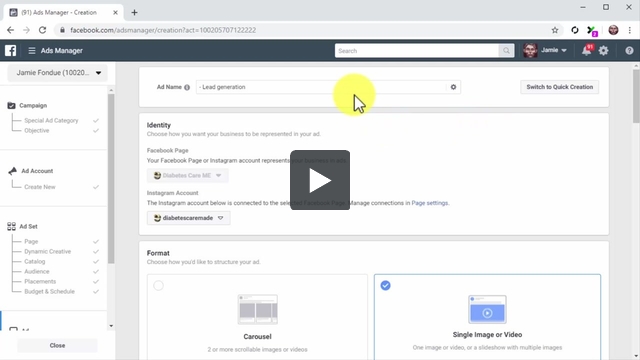This screenshot has height=360, width=640.
Task: Open the diabetescaremade Instagram account dropdown
Action: (189, 218)
